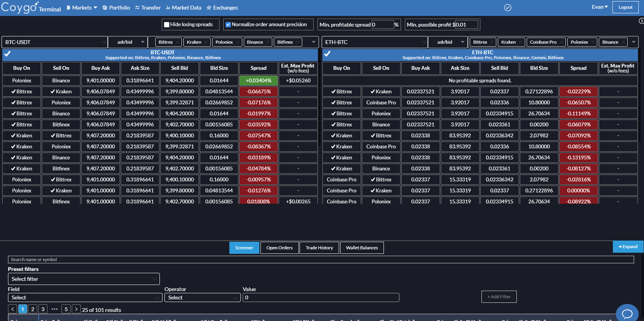Click the circled checkmark status icon
The width and height of the screenshot is (644, 321).
click(508, 8)
